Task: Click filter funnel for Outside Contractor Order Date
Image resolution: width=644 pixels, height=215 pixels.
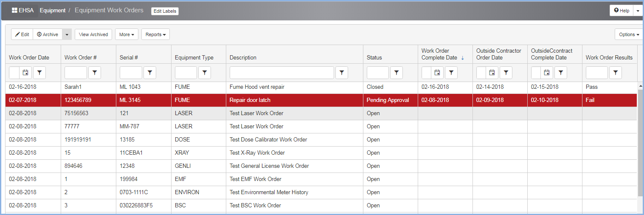Action: pyautogui.click(x=506, y=73)
